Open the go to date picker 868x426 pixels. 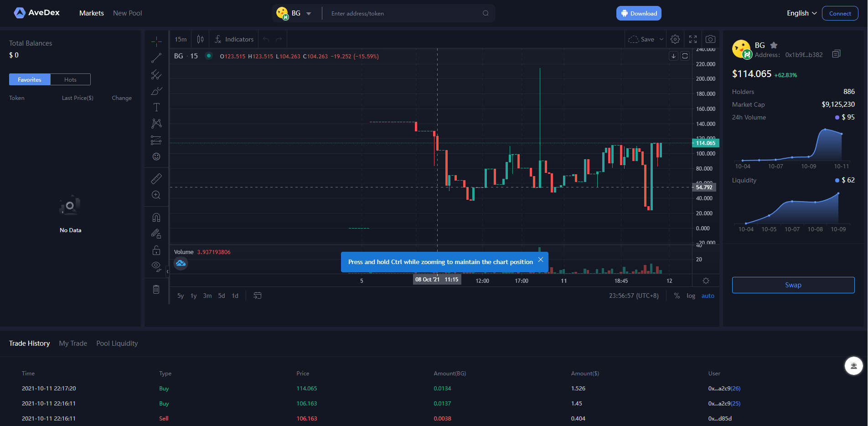pyautogui.click(x=258, y=296)
